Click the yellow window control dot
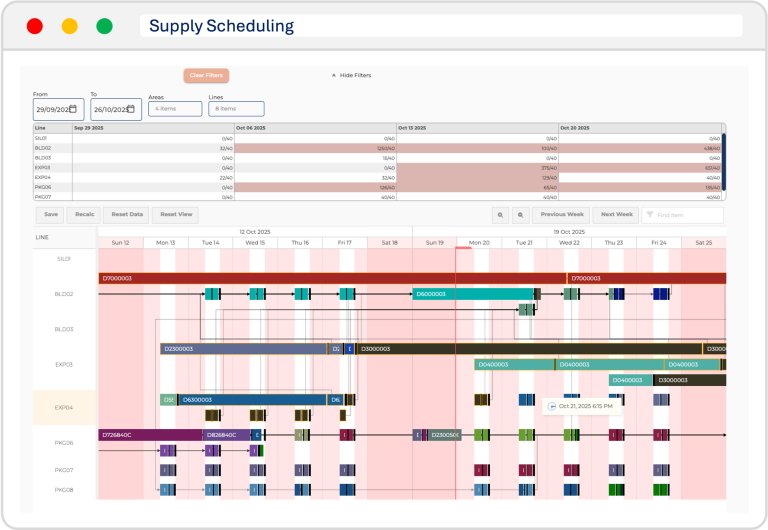 point(69,27)
